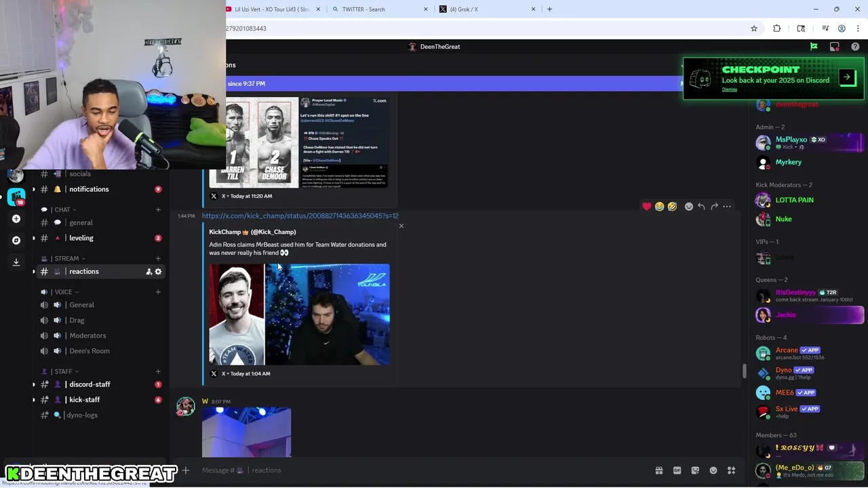Open the message More options ellipsis

click(x=727, y=206)
